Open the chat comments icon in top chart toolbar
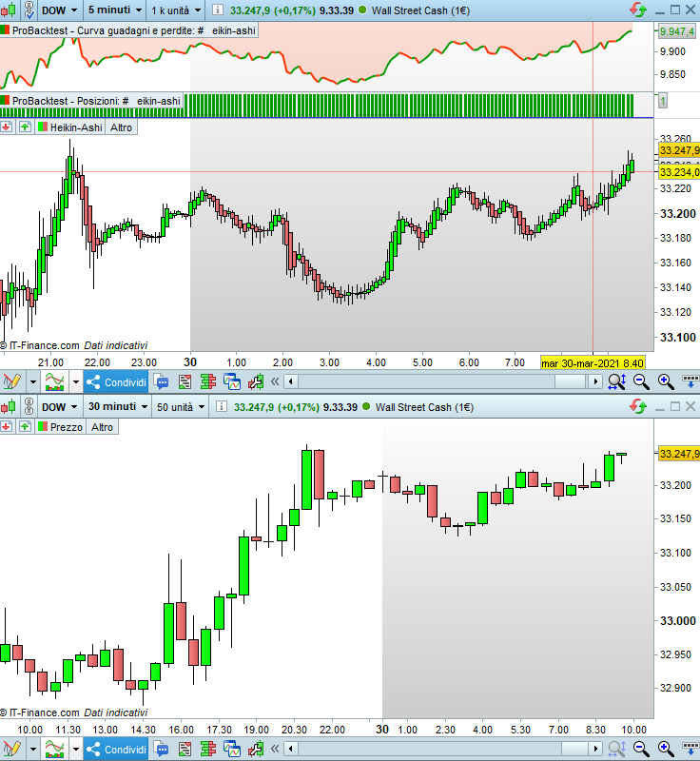 pos(161,381)
